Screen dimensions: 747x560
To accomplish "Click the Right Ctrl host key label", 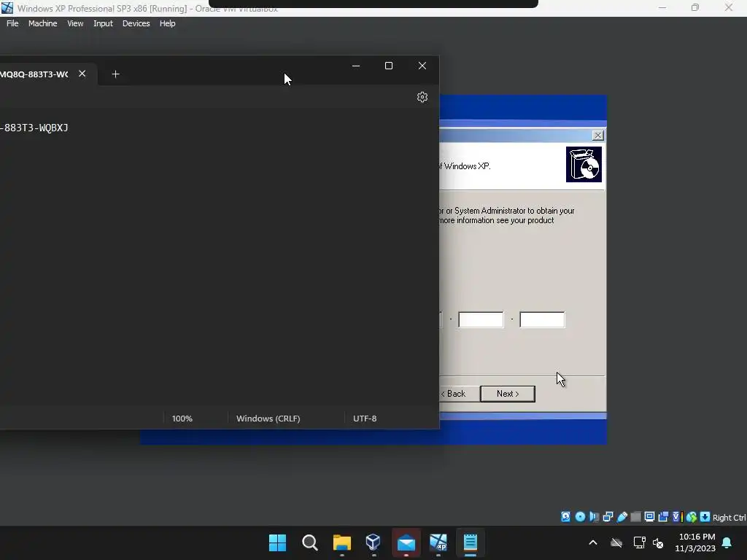I will coord(729,518).
